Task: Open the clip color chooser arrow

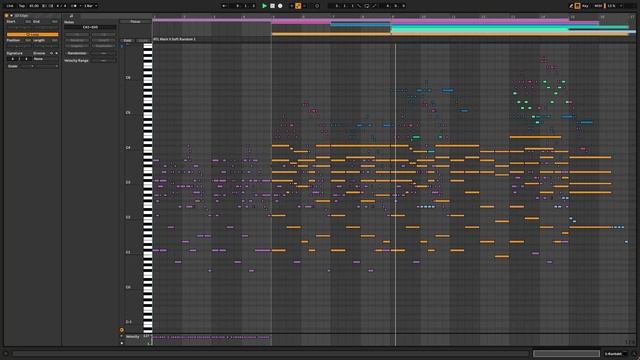Action: 11,16
